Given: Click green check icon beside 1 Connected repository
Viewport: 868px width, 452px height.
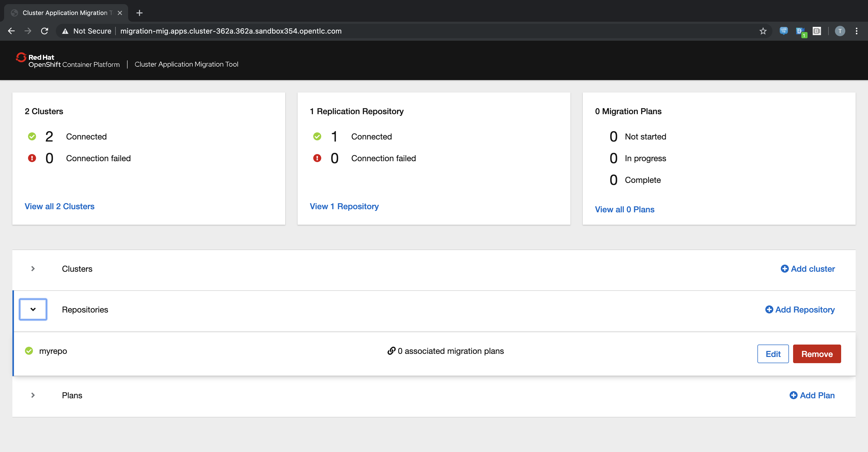Looking at the screenshot, I should pos(317,136).
